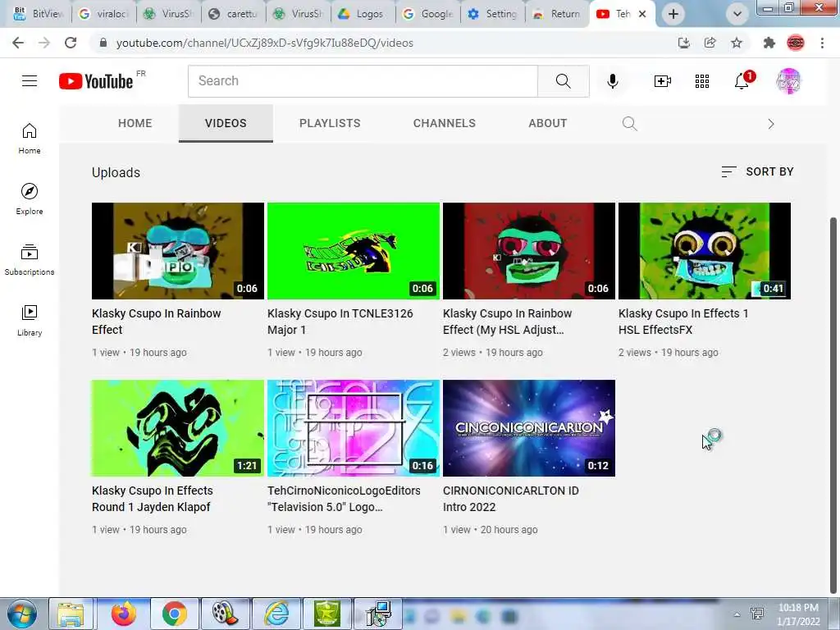Search within the channel using magnifier icon

tap(629, 124)
